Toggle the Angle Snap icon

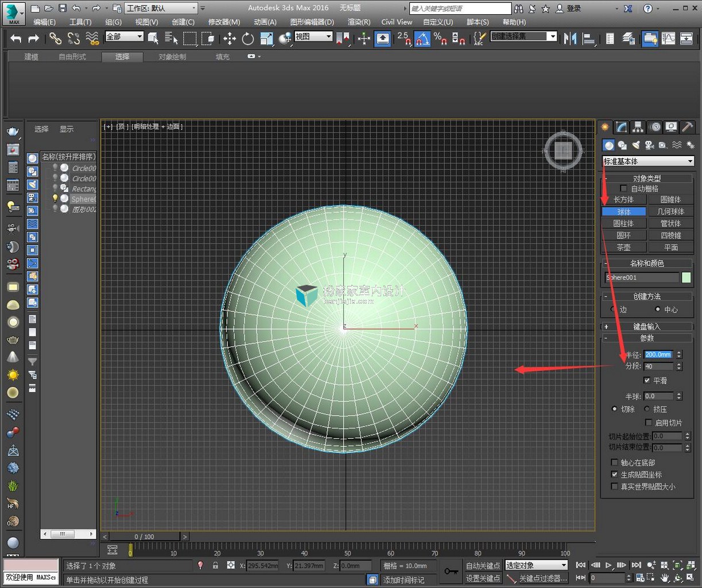(x=422, y=38)
